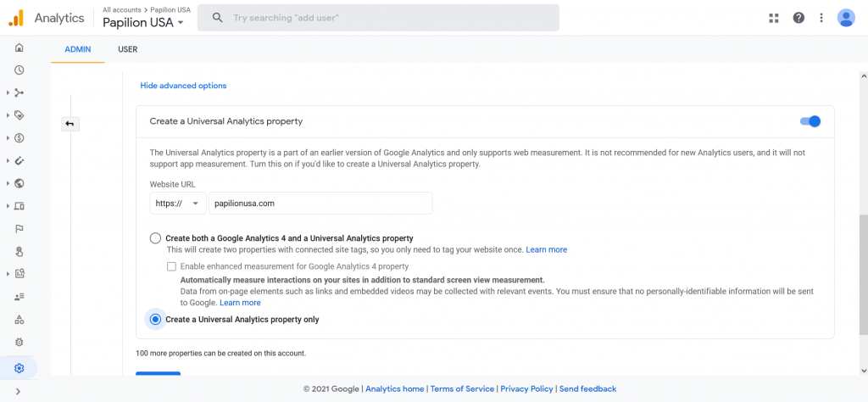Open the Papilion USA account selector dropdown
868x402 pixels.
click(x=143, y=22)
